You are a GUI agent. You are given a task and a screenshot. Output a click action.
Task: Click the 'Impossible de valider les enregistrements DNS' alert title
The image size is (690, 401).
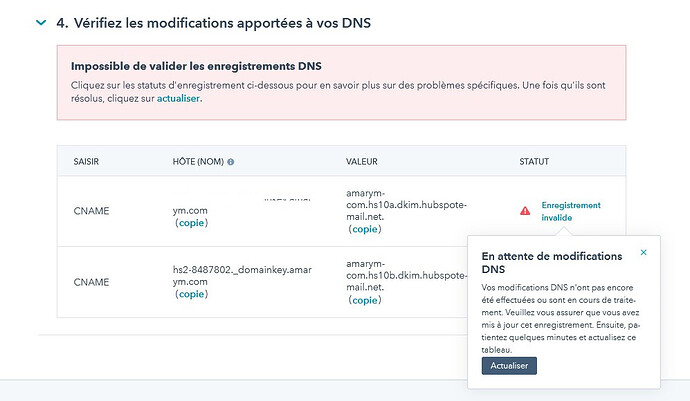pos(196,66)
